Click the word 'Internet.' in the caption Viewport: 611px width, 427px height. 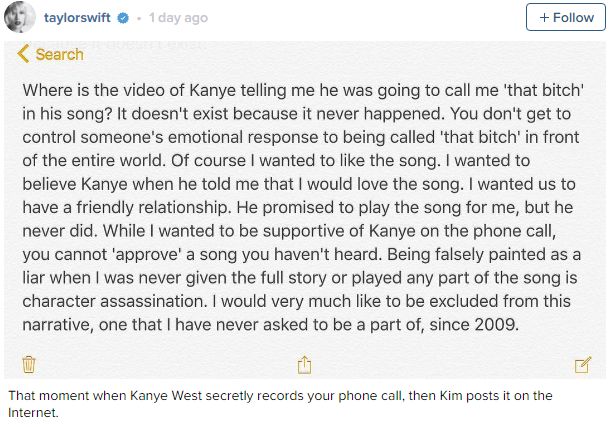(x=33, y=413)
